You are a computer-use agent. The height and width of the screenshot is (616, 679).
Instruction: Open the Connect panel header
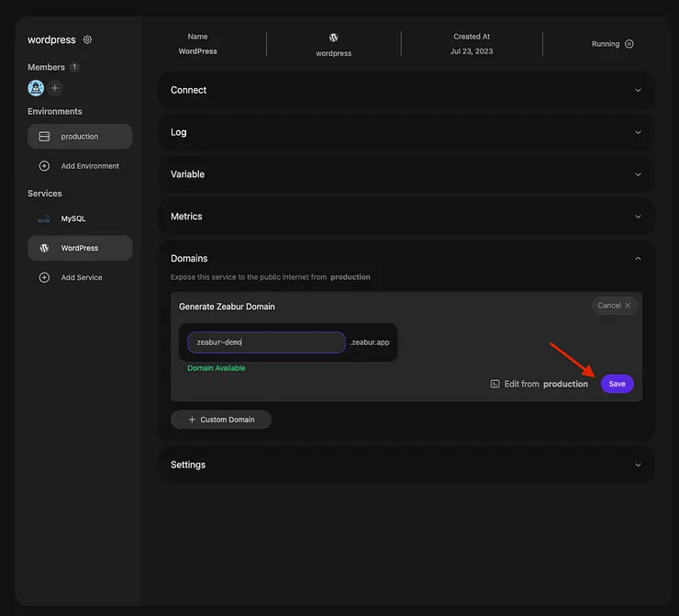coord(406,90)
